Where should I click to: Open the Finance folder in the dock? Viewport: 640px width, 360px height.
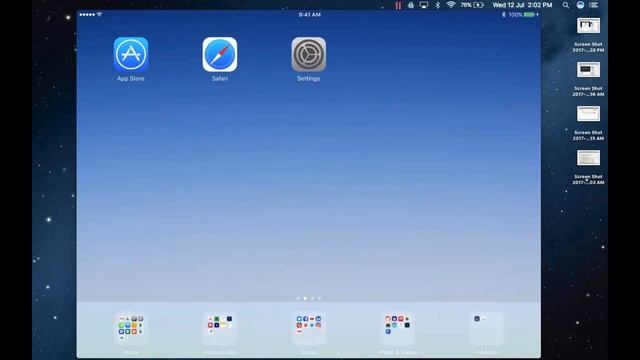(x=486, y=329)
